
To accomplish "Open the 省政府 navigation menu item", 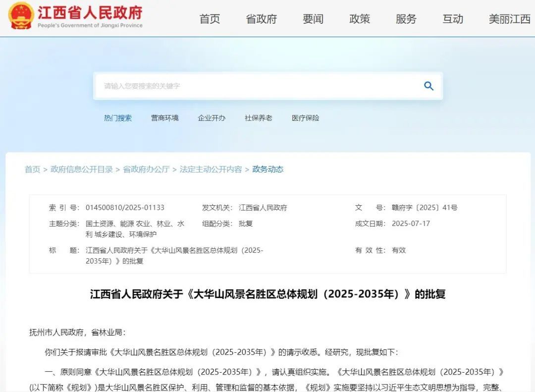I will 261,18.
